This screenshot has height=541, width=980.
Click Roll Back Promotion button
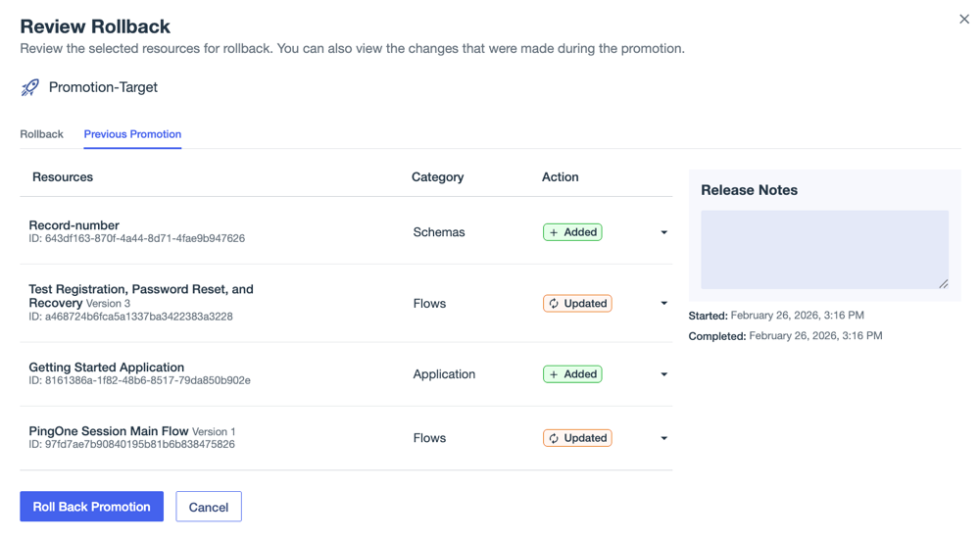point(92,507)
